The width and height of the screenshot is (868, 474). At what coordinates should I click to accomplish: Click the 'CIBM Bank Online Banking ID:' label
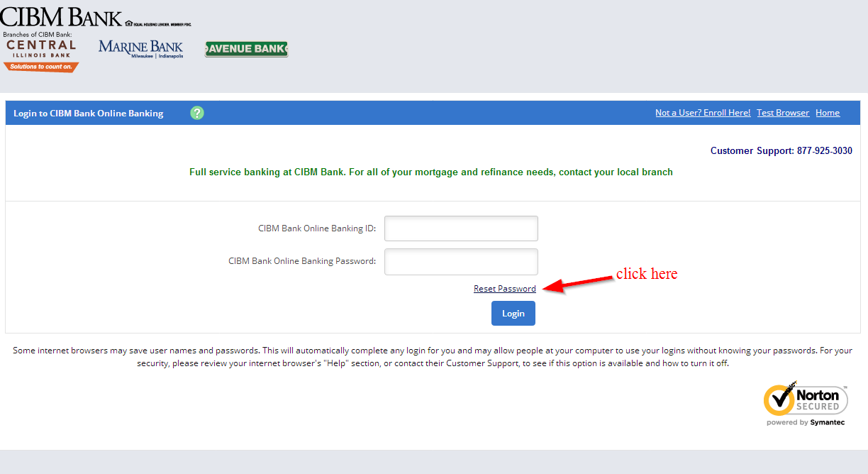(317, 228)
